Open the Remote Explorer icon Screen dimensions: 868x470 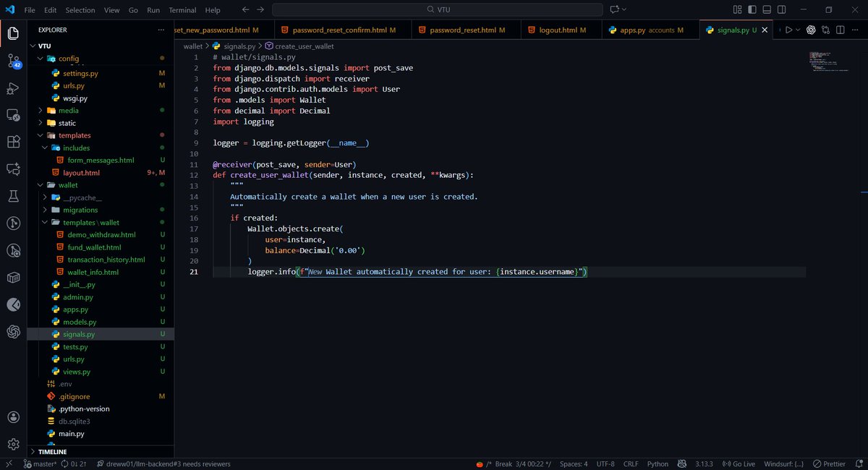[x=12, y=115]
